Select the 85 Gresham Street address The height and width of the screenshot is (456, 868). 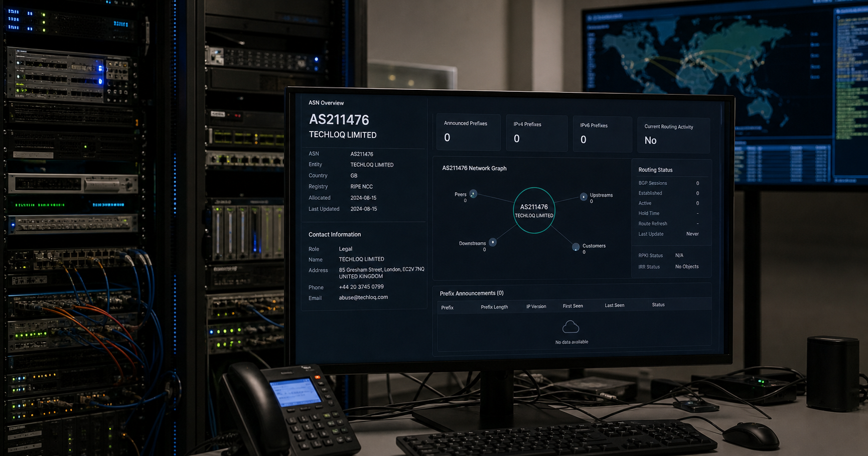coord(381,273)
